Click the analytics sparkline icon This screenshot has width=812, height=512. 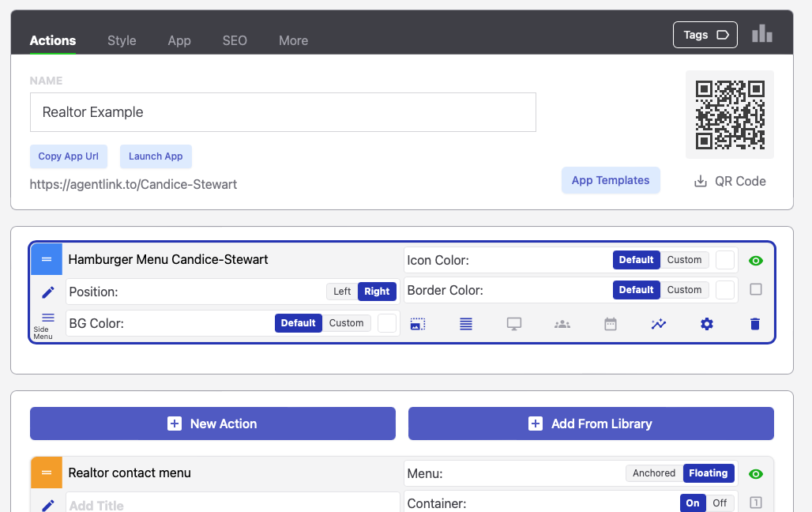tap(659, 324)
